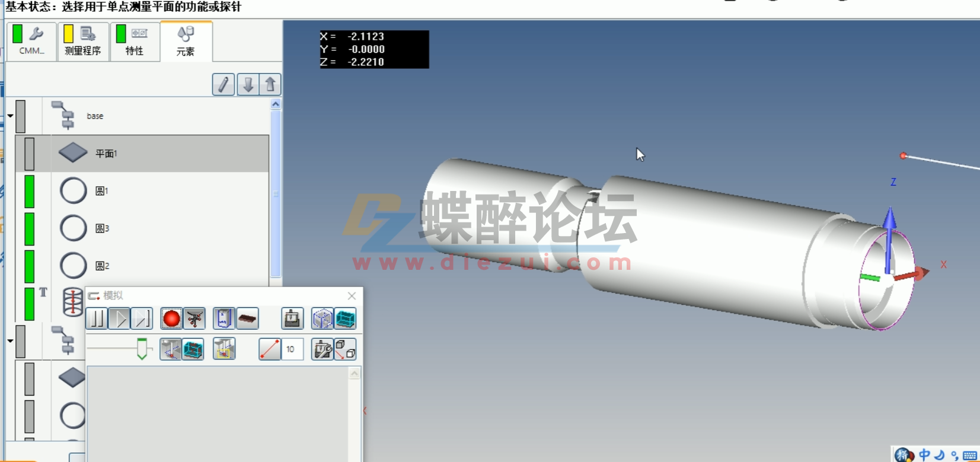Click the green status bar beside 圆1
The width and height of the screenshot is (980, 462).
coord(29,191)
